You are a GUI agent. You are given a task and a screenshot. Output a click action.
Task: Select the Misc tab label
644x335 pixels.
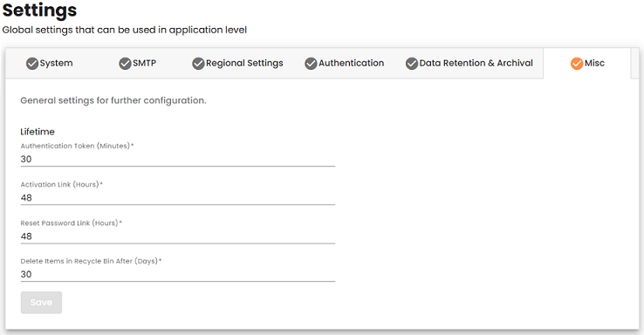(x=594, y=63)
